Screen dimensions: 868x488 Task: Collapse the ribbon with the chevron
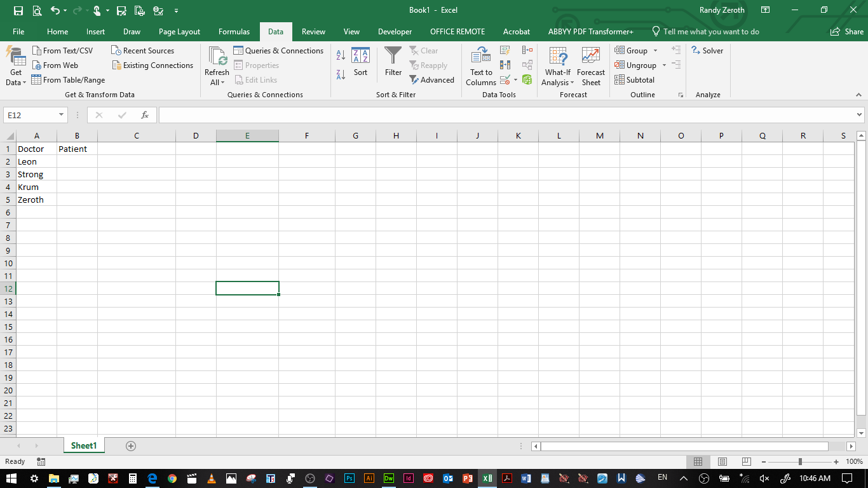[858, 95]
